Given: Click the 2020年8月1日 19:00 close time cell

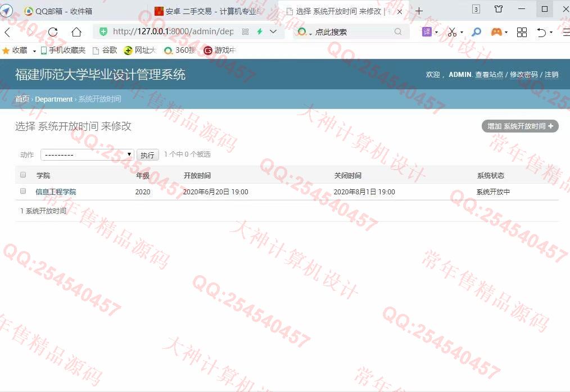Looking at the screenshot, I should 364,192.
